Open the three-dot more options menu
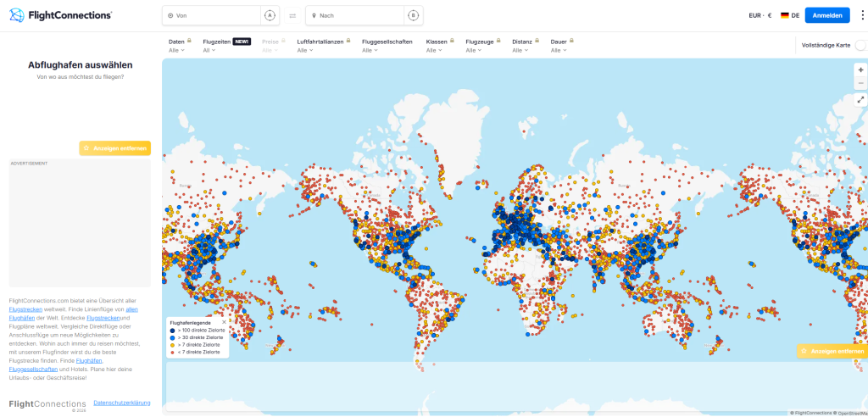This screenshot has height=417, width=868. coord(862,15)
